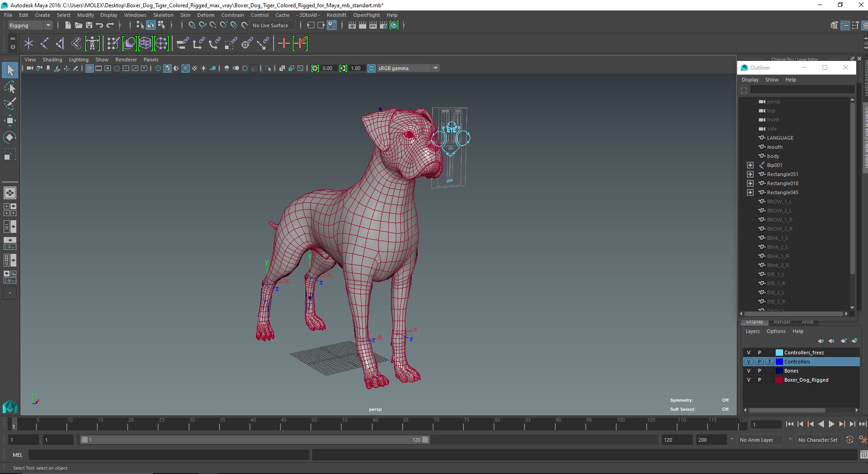Expand the Rectangle018 node in Outliner
The width and height of the screenshot is (868, 474).
tap(750, 183)
